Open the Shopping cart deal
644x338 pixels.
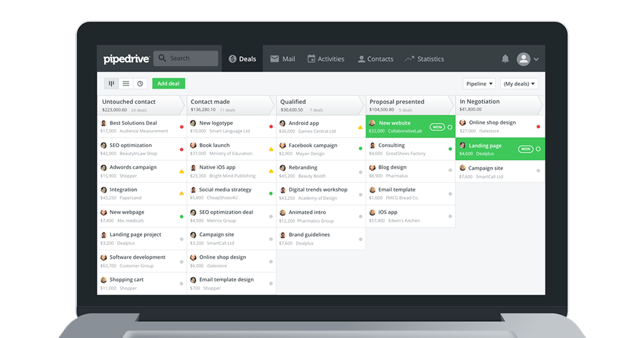(x=142, y=283)
